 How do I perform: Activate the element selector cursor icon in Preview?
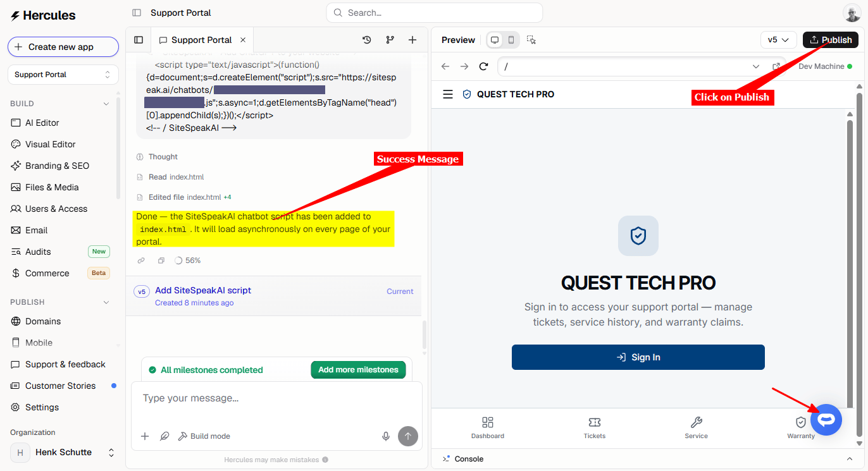531,40
